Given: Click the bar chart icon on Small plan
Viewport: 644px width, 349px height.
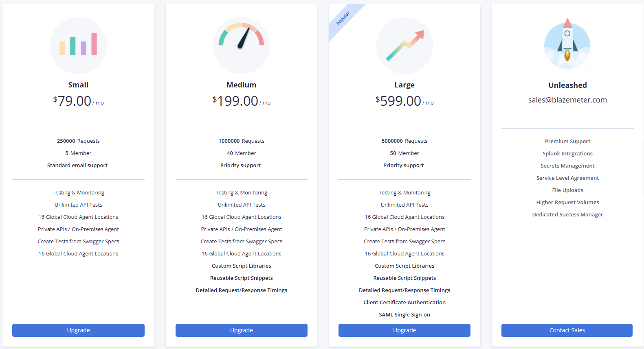Looking at the screenshot, I should 78,45.
